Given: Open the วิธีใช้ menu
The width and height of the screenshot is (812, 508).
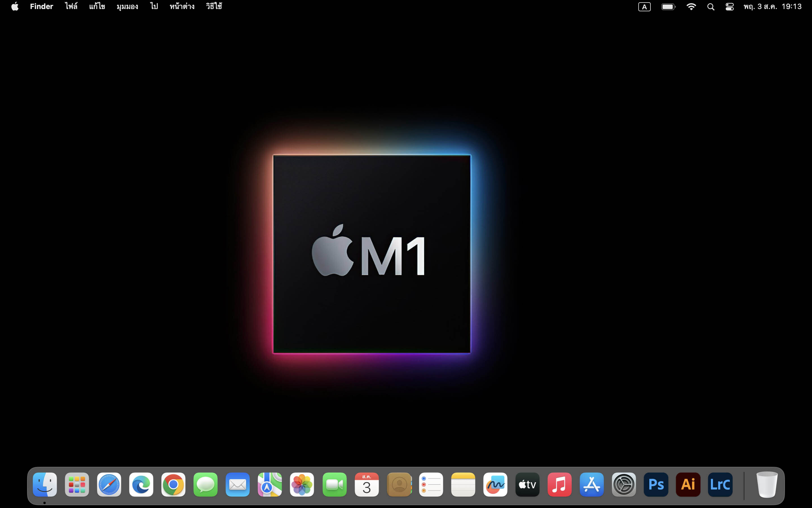Looking at the screenshot, I should [x=214, y=7].
